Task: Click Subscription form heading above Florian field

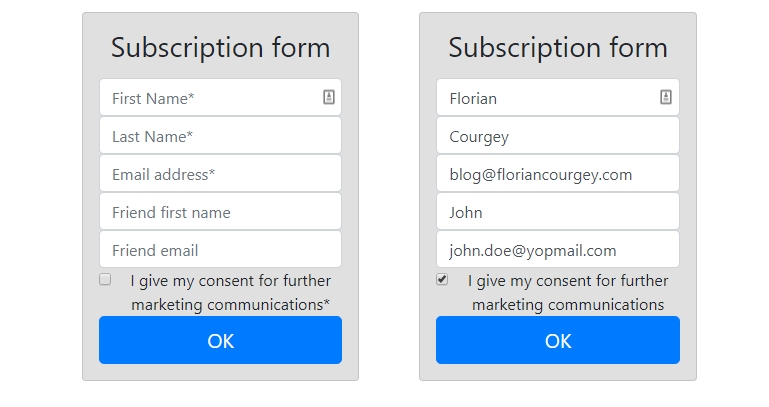Action: [558, 47]
